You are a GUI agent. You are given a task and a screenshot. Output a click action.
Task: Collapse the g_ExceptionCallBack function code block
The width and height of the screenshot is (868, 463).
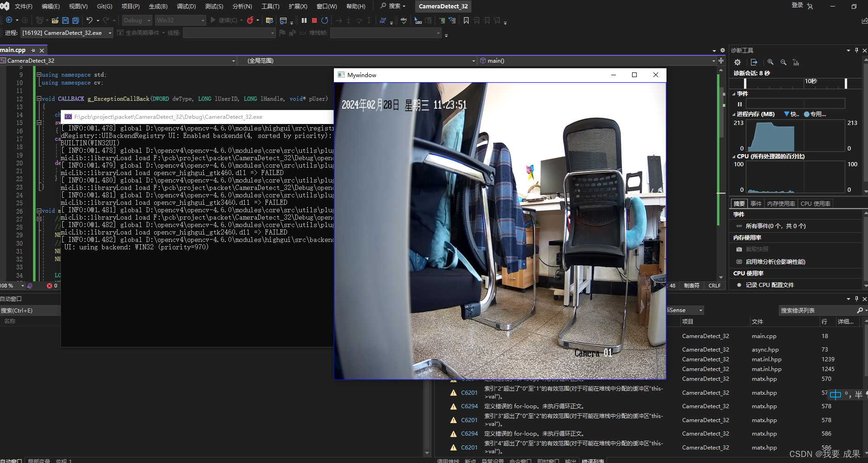pyautogui.click(x=39, y=99)
